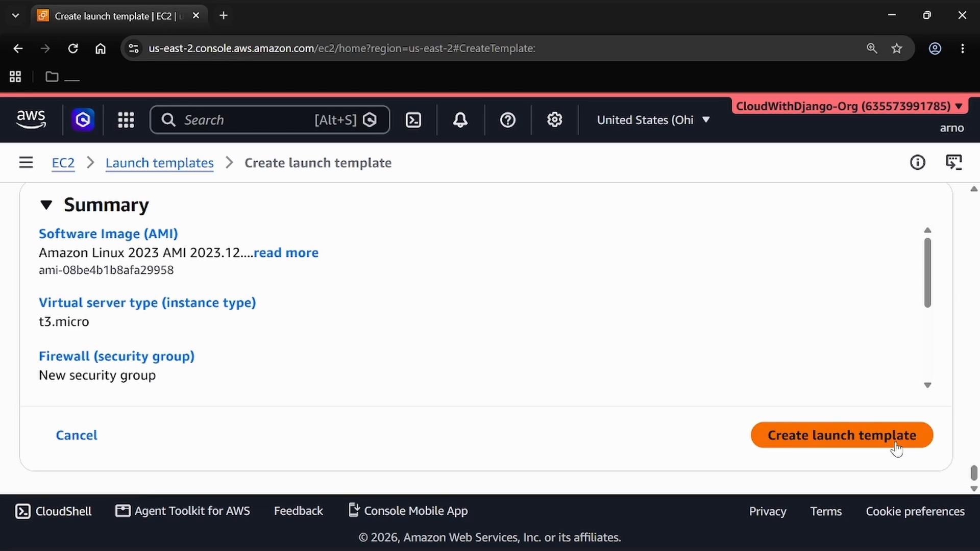Image resolution: width=980 pixels, height=551 pixels.
Task: Click the Create launch template button
Action: tap(842, 435)
